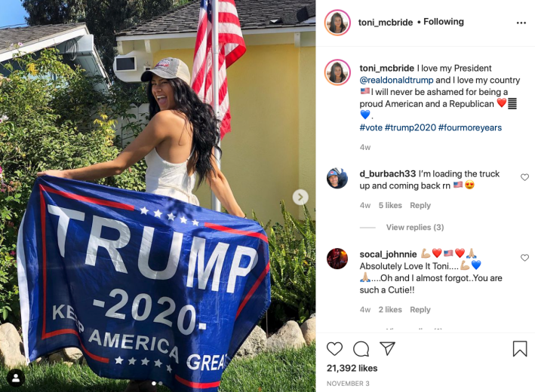This screenshot has height=392, width=535.
Task: Share the post via paper plane icon
Action: pyautogui.click(x=387, y=348)
